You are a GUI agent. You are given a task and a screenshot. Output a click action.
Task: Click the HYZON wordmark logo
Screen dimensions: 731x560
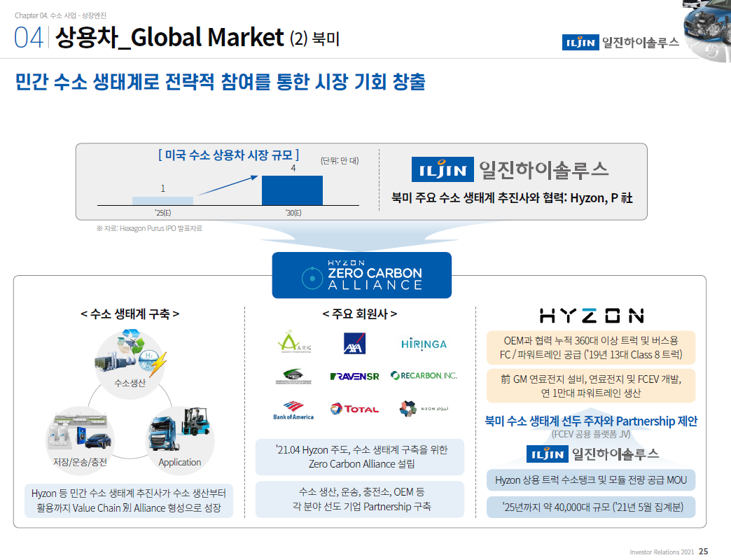pos(592,316)
